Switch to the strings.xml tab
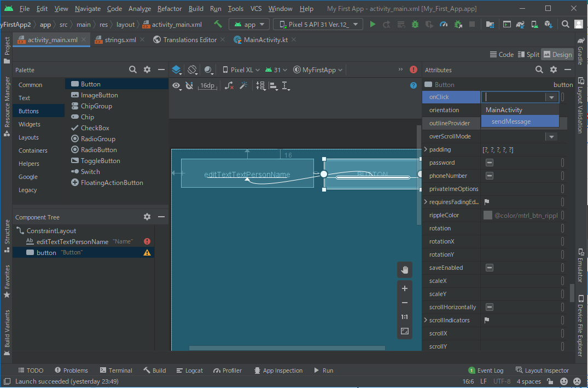 tap(120, 40)
